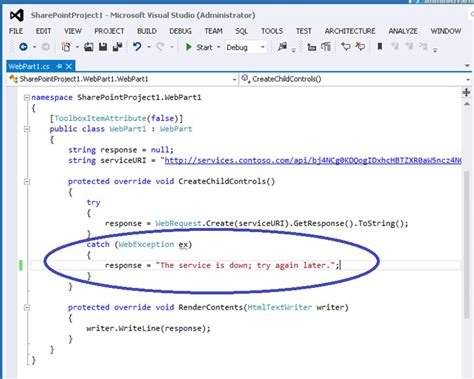Click the New Project toolbar icon

coord(66,47)
